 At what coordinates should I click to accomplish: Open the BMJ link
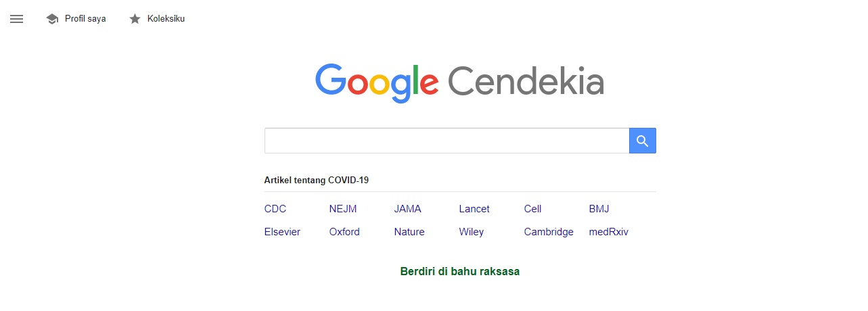pos(599,209)
